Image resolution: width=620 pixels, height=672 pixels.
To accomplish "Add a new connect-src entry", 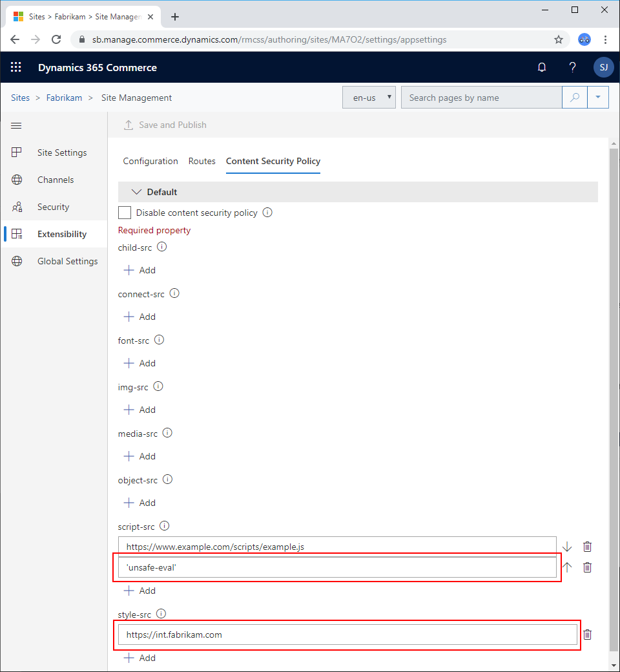I will point(139,317).
